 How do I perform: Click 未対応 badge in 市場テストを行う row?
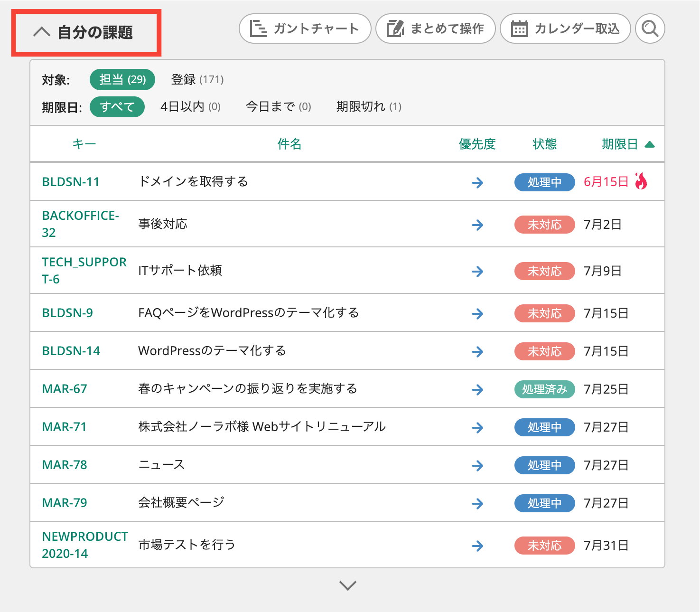tap(544, 546)
